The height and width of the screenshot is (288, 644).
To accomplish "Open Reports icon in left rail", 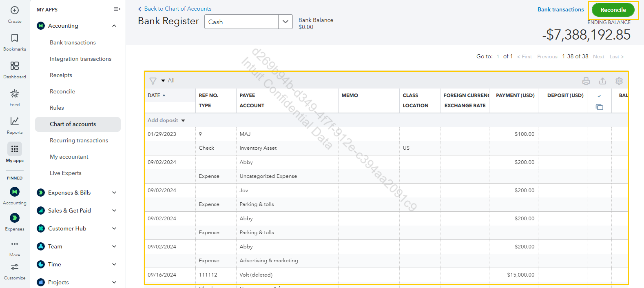I will coord(15,121).
